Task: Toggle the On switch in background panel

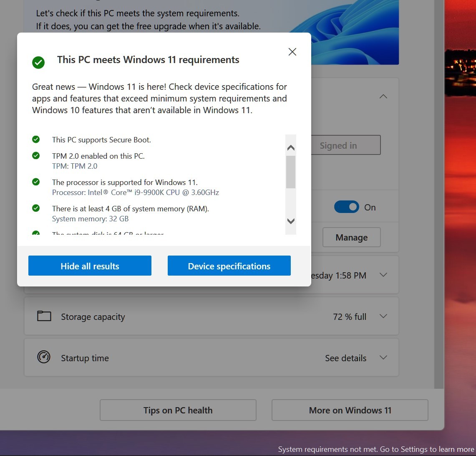Action: (346, 207)
